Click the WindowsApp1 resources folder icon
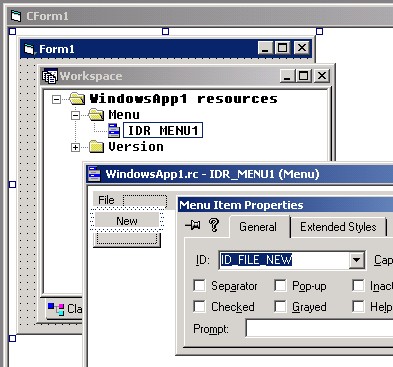Image resolution: width=393 pixels, height=367 pixels. pos(77,99)
